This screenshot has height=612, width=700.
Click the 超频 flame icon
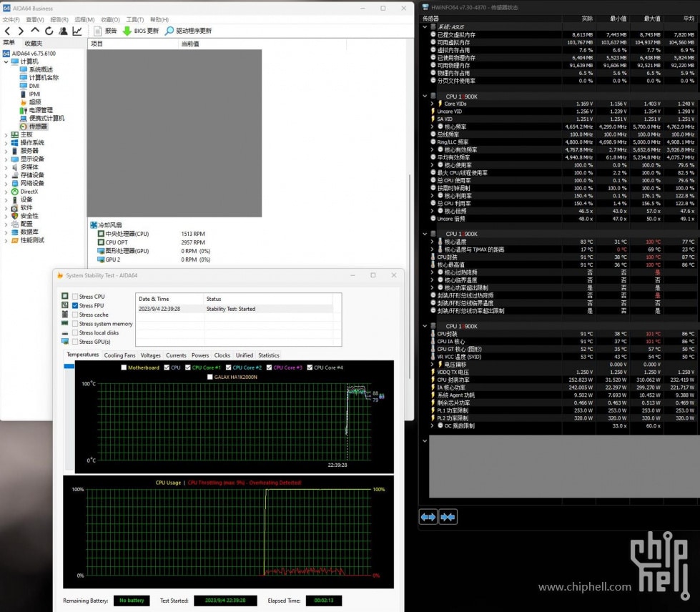[x=24, y=102]
